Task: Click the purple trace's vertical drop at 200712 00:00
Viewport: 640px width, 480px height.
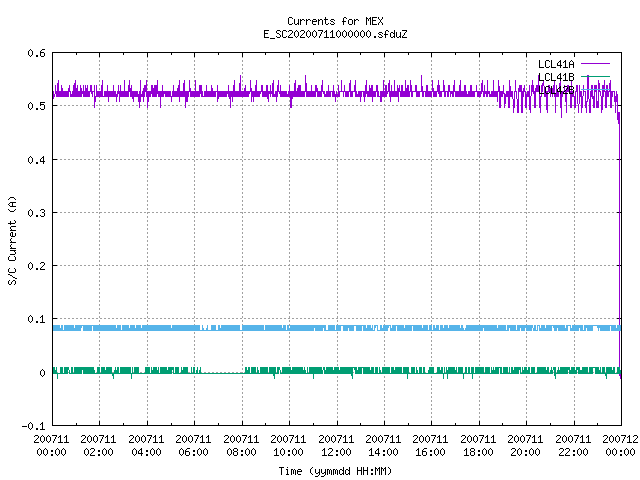Action: click(x=620, y=245)
